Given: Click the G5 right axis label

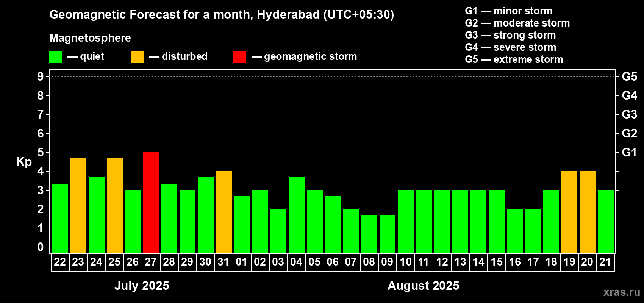Looking at the screenshot, I should coord(630,77).
